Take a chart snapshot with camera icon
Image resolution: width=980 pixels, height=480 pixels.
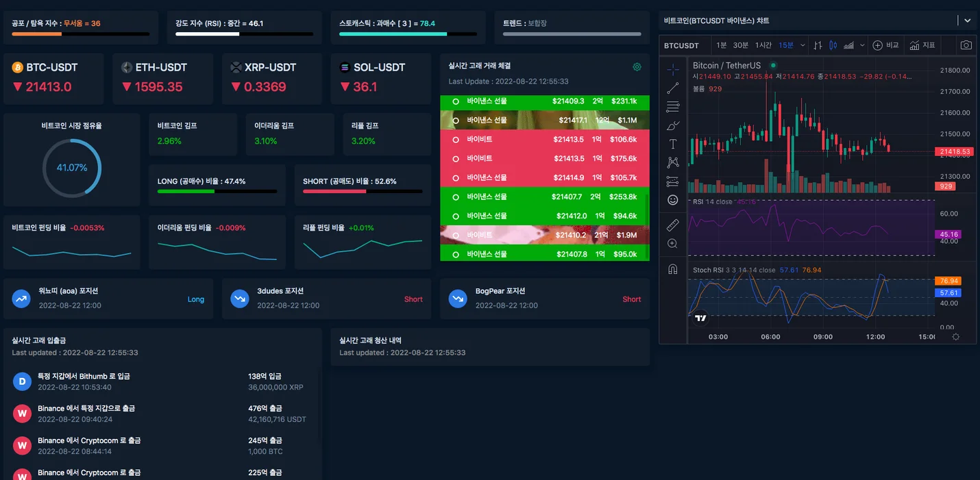click(966, 45)
